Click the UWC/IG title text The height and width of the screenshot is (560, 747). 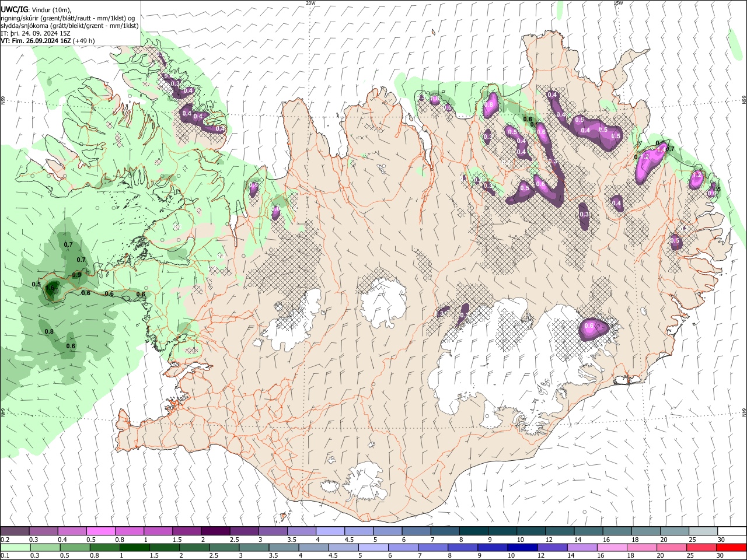click(14, 10)
